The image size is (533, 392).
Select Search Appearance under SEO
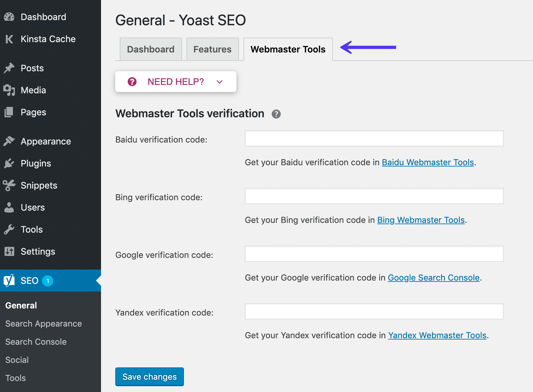(43, 323)
